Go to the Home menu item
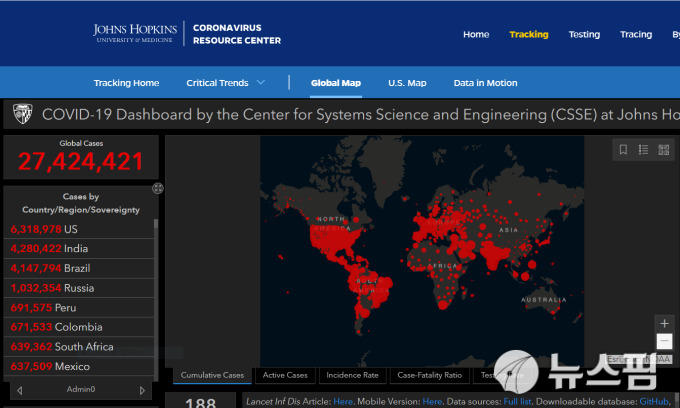This screenshot has height=408, width=680. [x=476, y=34]
